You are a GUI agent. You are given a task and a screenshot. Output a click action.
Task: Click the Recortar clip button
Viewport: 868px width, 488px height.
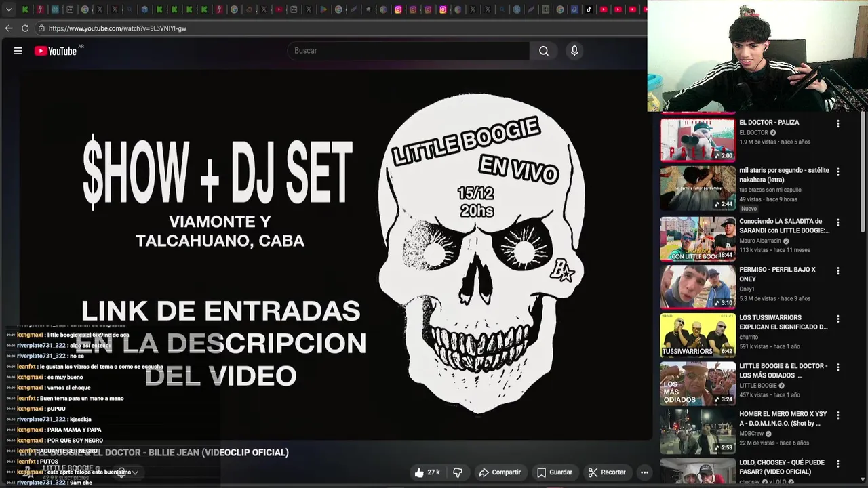tap(607, 472)
